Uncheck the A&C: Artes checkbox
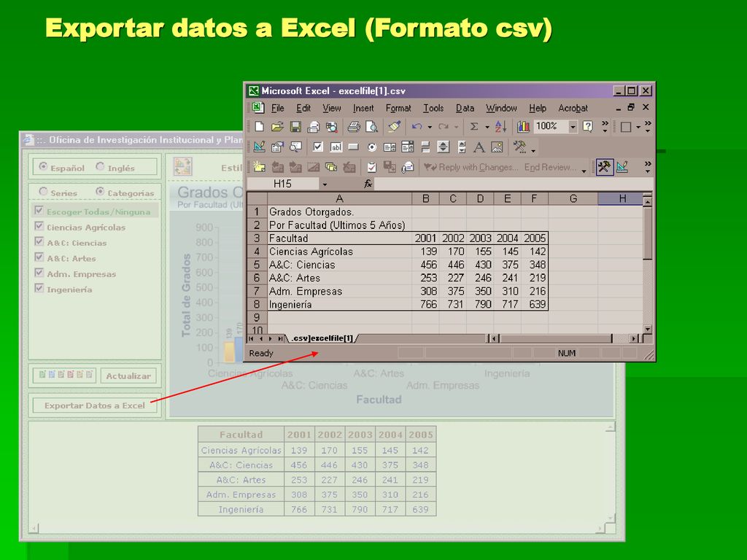Viewport: 747px width, 560px height. tap(39, 257)
